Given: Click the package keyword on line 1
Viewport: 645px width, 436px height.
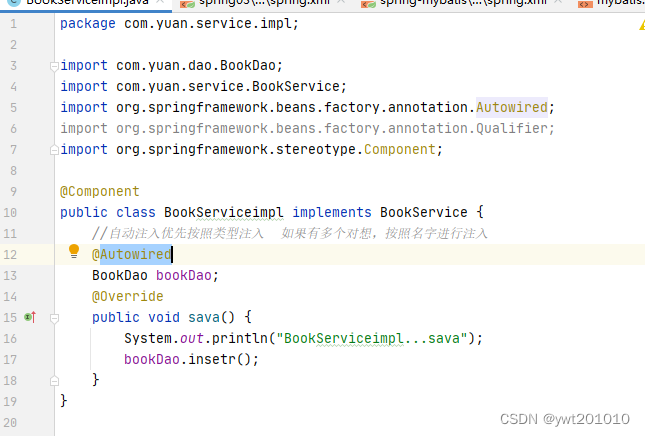Looking at the screenshot, I should click(x=88, y=24).
